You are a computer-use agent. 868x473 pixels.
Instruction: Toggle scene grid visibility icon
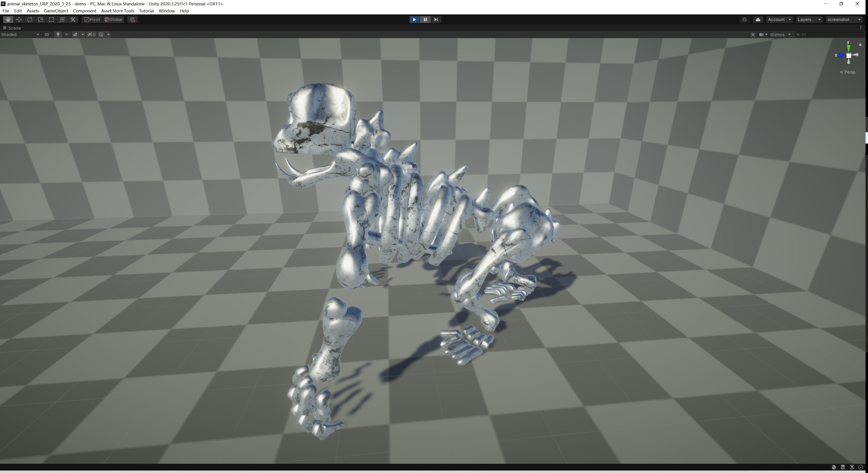pos(101,34)
